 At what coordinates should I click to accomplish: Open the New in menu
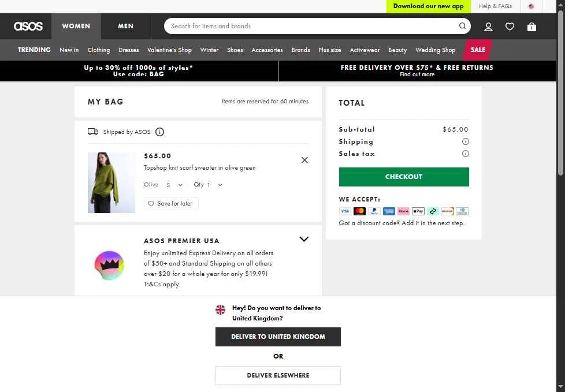(69, 50)
